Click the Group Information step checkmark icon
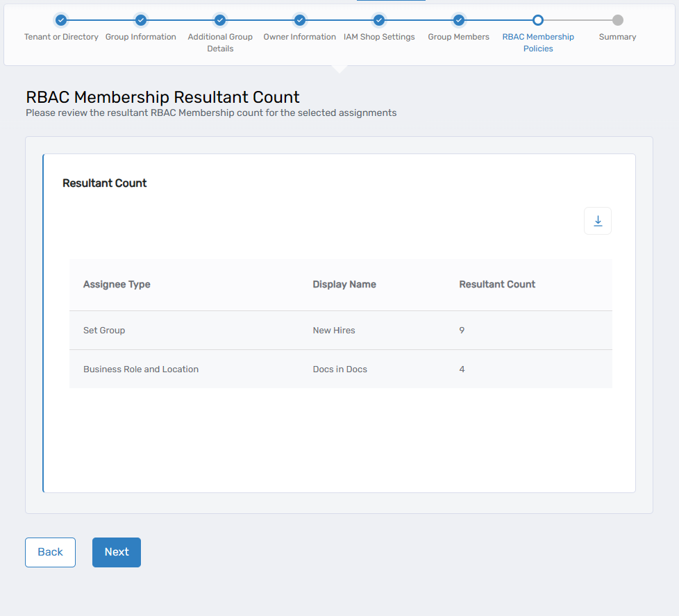This screenshot has width=679, height=616. click(141, 20)
